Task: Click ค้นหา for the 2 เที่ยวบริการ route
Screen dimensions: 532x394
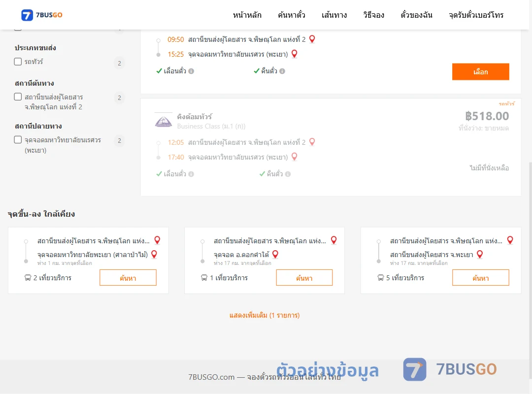Action: (128, 278)
